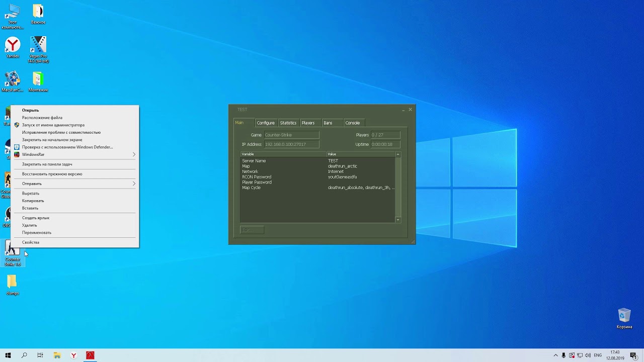Open 'Свойства' in the context menu
The image size is (644, 362).
74,242
